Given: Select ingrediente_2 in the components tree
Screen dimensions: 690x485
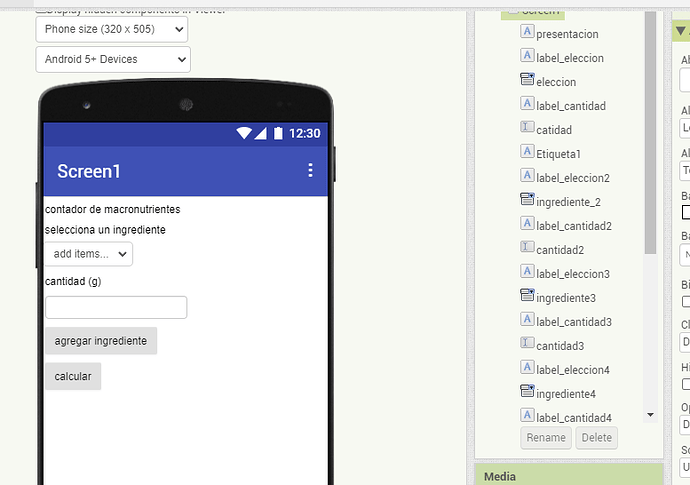Looking at the screenshot, I should (x=568, y=202).
